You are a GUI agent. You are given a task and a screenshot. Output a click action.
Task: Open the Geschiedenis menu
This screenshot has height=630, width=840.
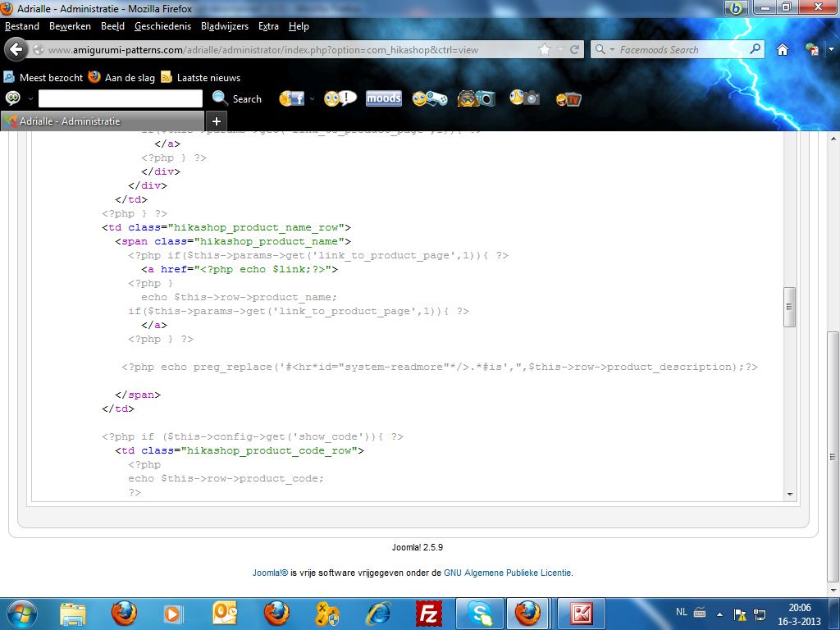tap(162, 26)
